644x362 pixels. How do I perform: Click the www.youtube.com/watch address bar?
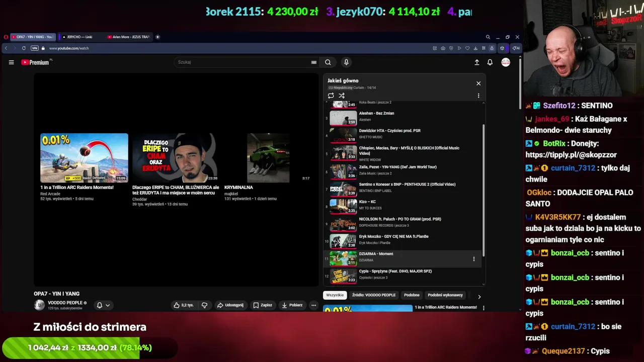(x=69, y=48)
